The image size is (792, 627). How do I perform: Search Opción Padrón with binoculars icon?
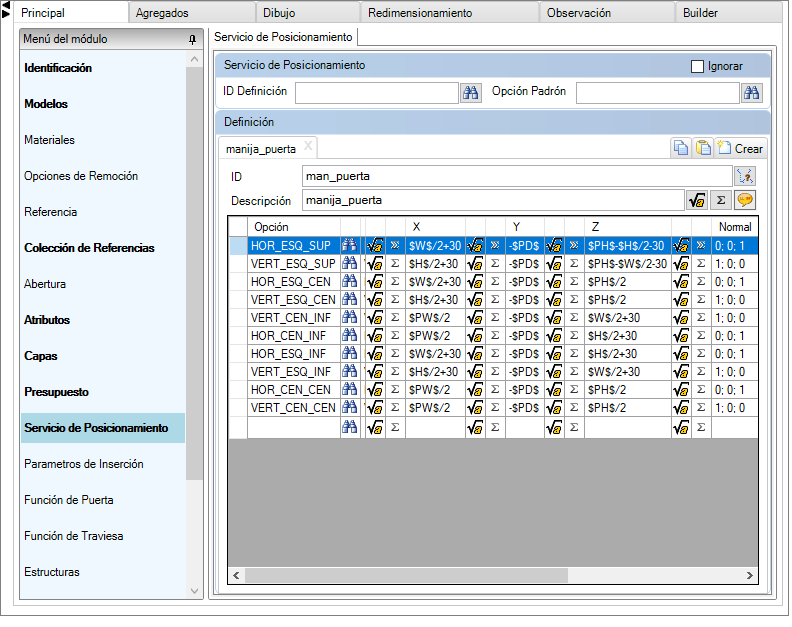click(751, 93)
